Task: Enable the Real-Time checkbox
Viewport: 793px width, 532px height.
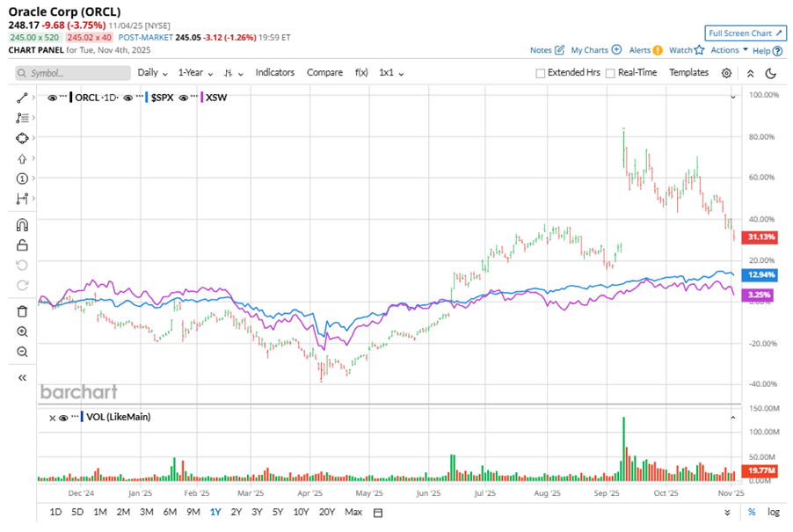Action: coord(610,73)
